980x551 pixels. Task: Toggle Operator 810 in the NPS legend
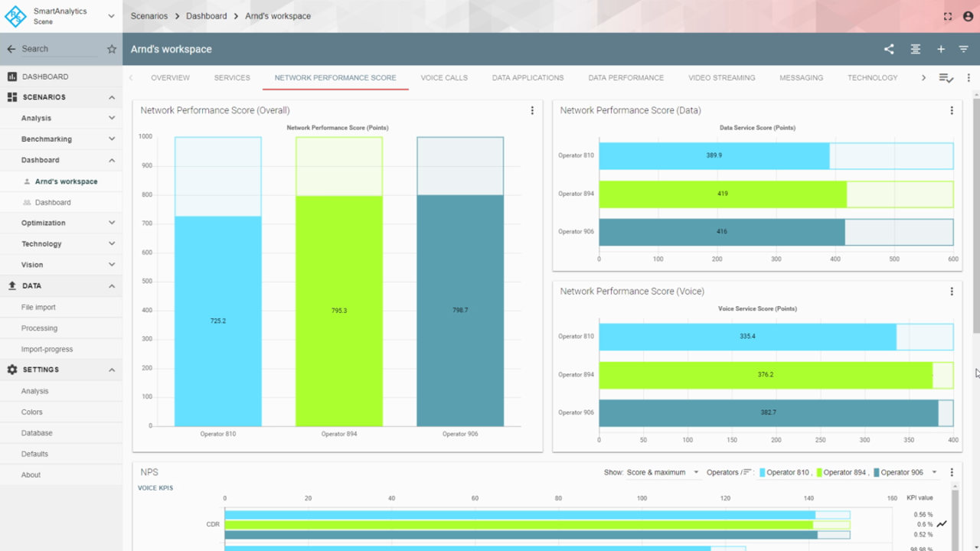(x=789, y=472)
